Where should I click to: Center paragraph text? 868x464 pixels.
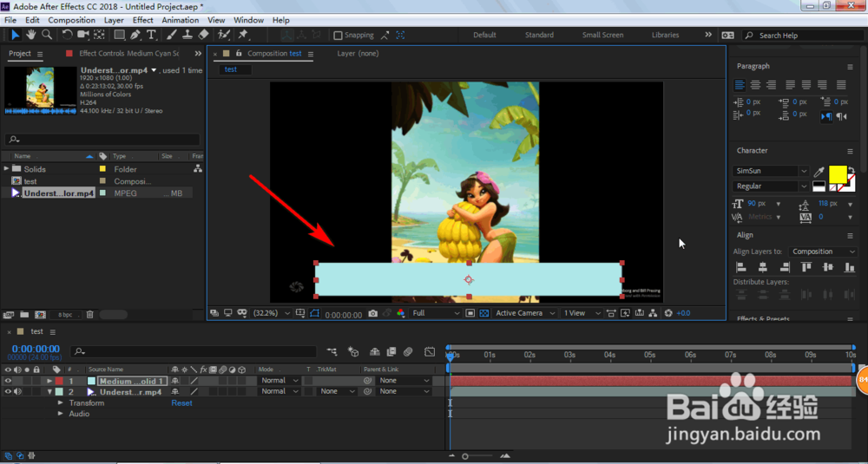pos(755,85)
